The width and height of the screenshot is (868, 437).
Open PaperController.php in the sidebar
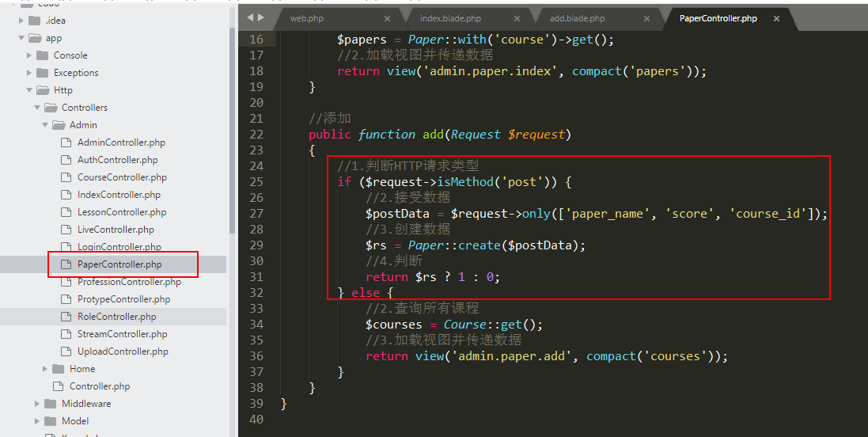[119, 264]
